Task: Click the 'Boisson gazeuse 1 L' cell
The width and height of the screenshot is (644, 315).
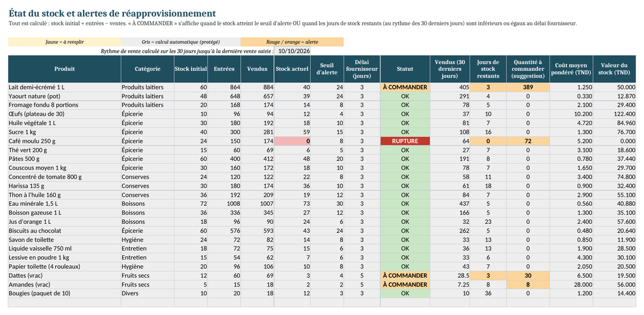Action: [64, 213]
